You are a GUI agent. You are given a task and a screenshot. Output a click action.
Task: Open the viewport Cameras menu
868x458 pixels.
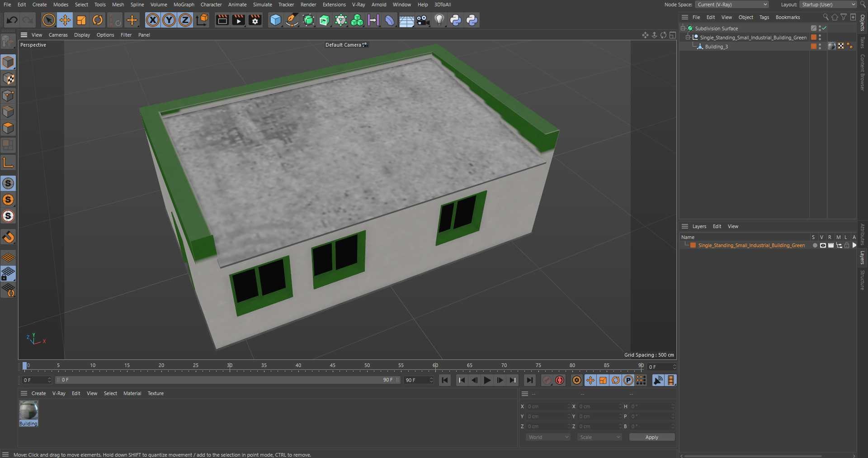[x=58, y=35]
